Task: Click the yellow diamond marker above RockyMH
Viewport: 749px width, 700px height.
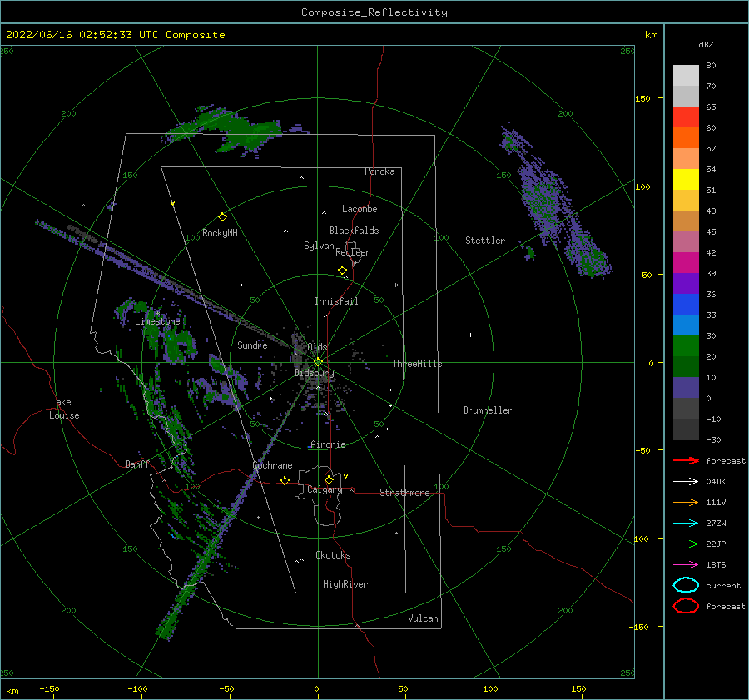Action: point(222,217)
